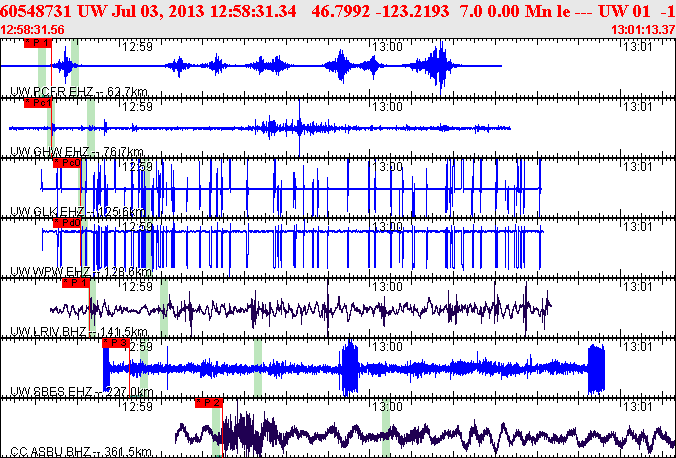Select the red P pick flag on SBES trace

pos(116,342)
